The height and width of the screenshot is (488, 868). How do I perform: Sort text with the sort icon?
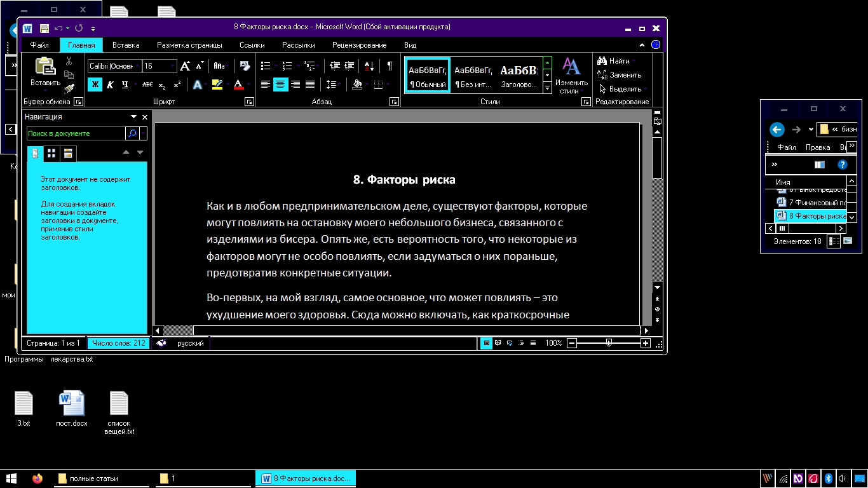click(x=369, y=66)
